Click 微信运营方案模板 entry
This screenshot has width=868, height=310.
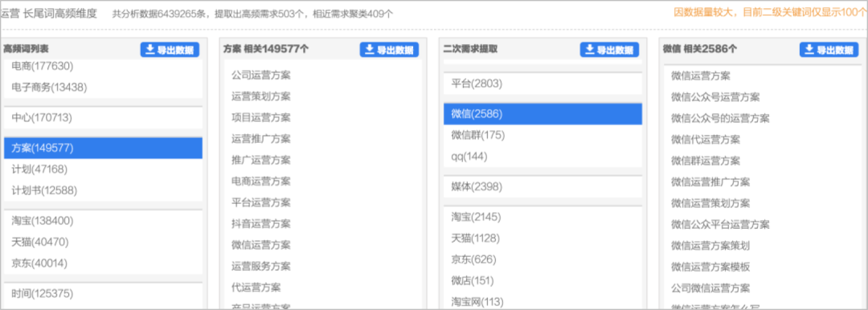coord(710,267)
